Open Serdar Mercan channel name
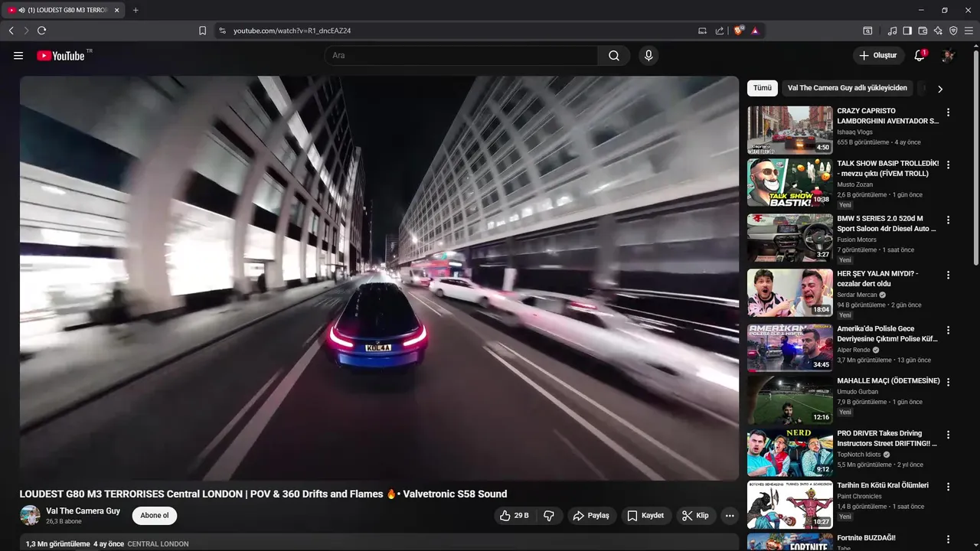980x551 pixels. pyautogui.click(x=857, y=295)
